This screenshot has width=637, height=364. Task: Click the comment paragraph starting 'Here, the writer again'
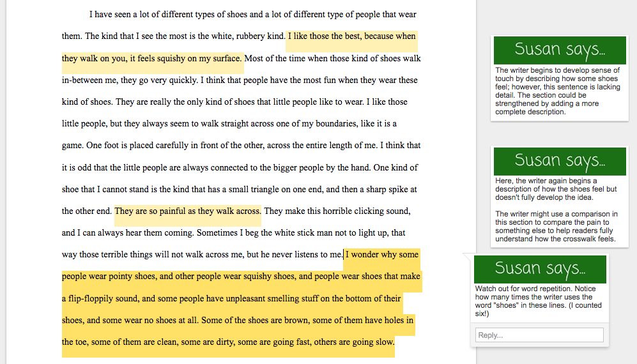(556, 190)
